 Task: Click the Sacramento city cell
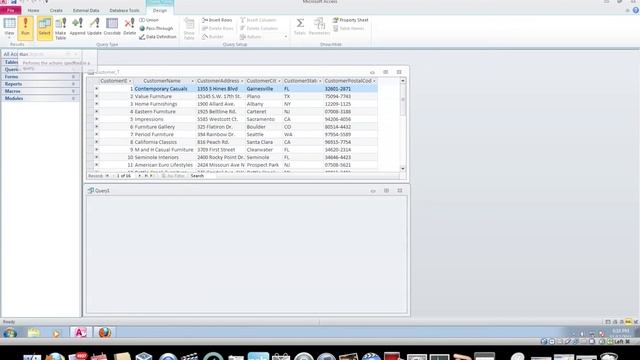(264, 119)
